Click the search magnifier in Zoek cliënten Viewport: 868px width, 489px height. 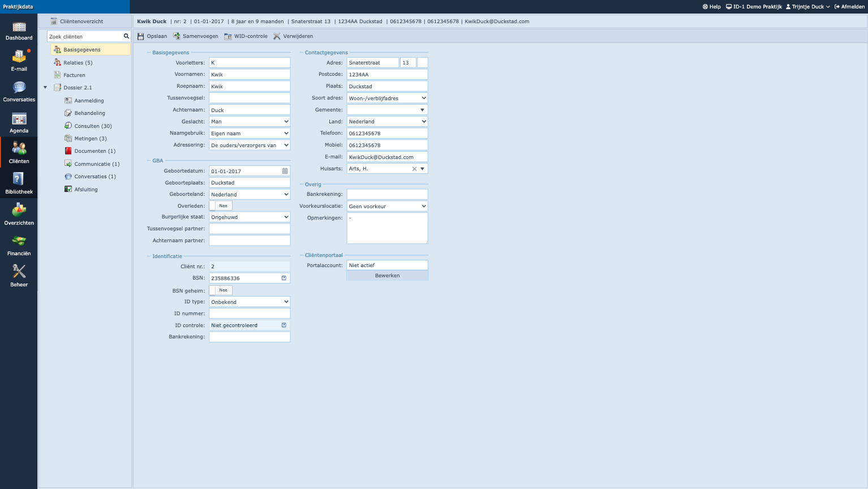tap(126, 36)
